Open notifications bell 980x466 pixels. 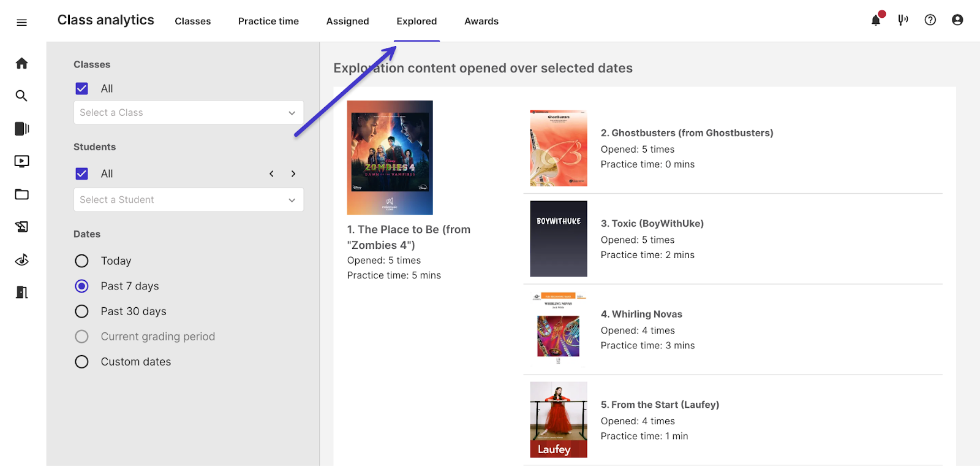(x=876, y=20)
